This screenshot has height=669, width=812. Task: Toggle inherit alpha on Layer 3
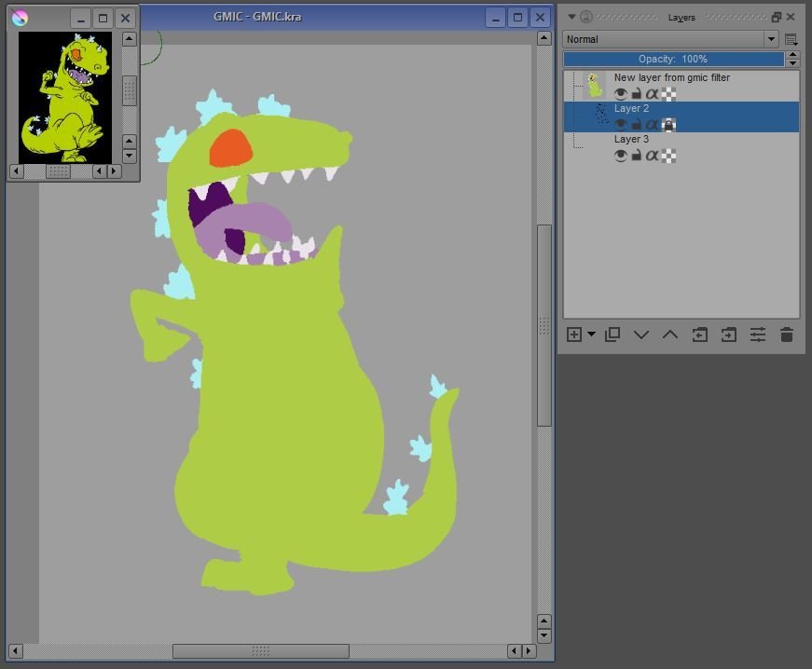pyautogui.click(x=652, y=156)
